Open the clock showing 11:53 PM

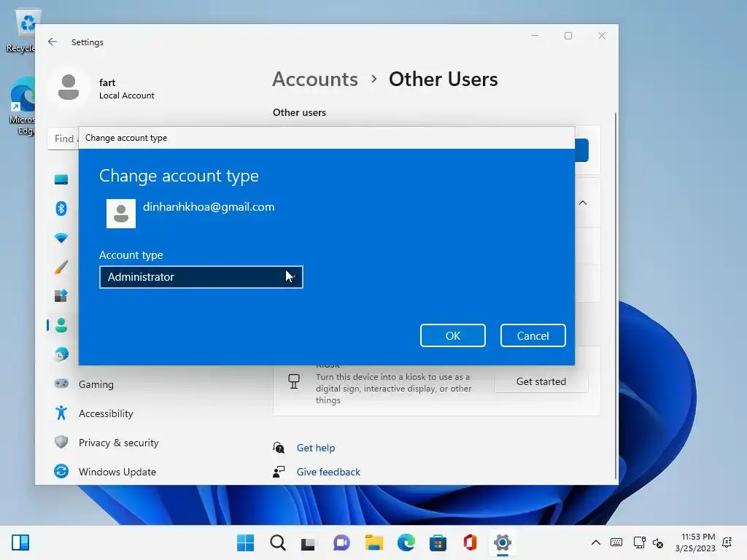point(695,542)
